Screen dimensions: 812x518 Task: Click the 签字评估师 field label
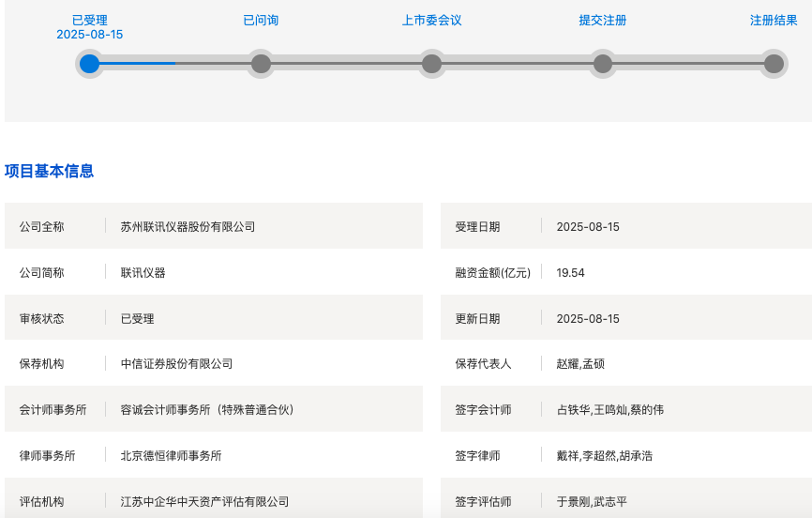[483, 501]
